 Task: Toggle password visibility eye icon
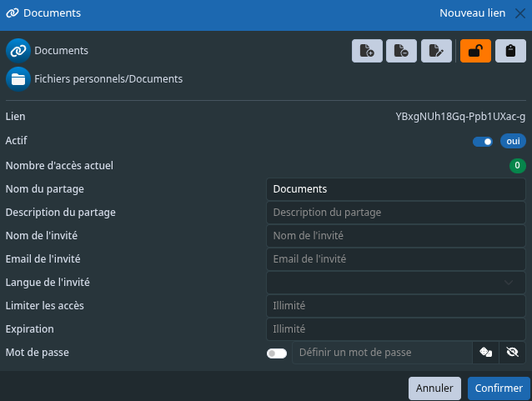512,353
